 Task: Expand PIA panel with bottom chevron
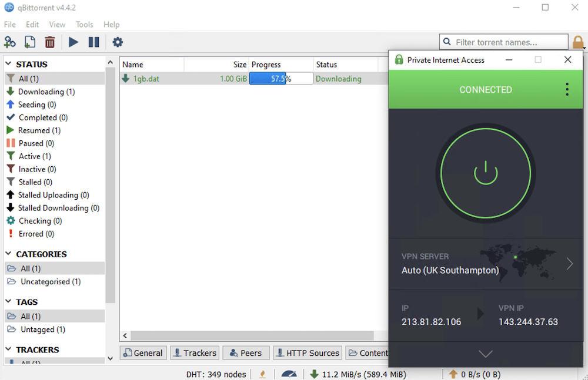click(x=486, y=354)
